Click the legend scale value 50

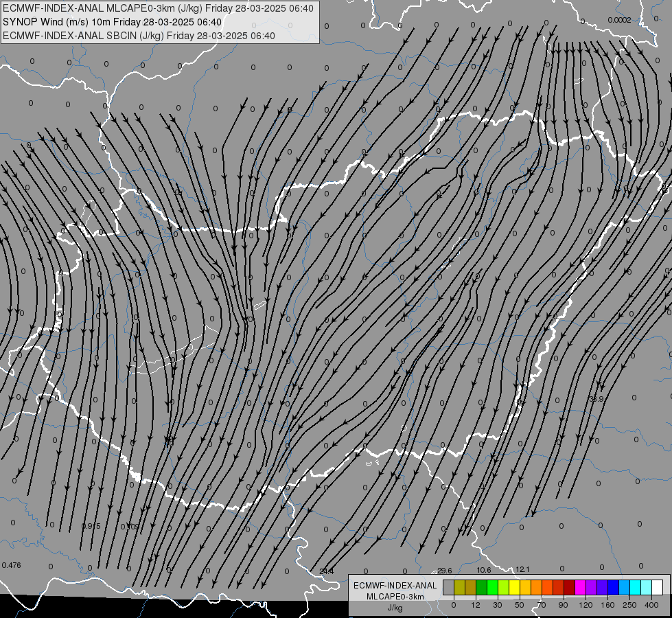point(520,605)
